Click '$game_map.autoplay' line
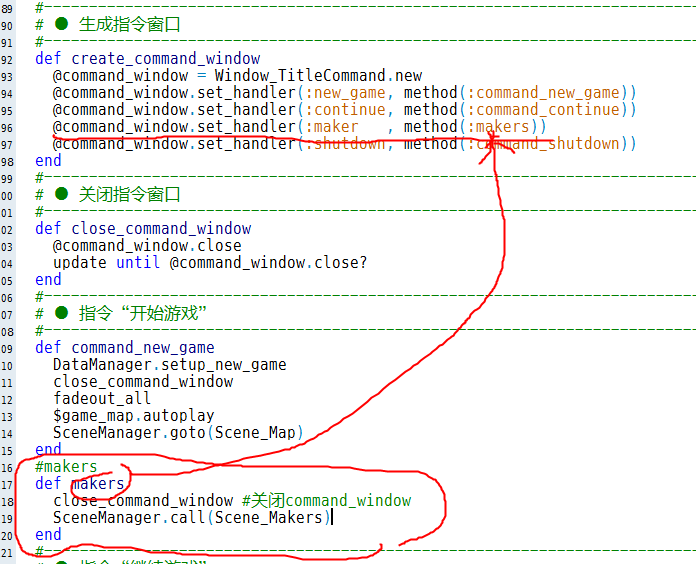 pos(134,416)
